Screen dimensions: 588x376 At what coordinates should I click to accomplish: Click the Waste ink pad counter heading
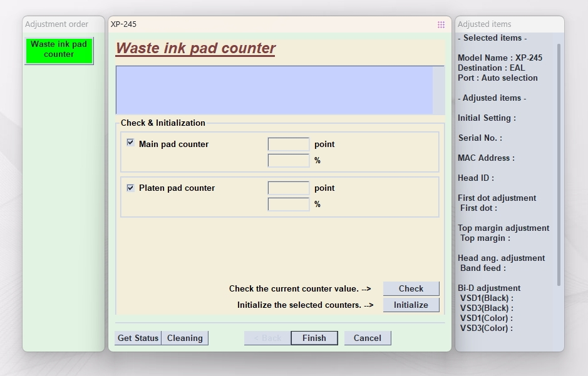(x=195, y=49)
